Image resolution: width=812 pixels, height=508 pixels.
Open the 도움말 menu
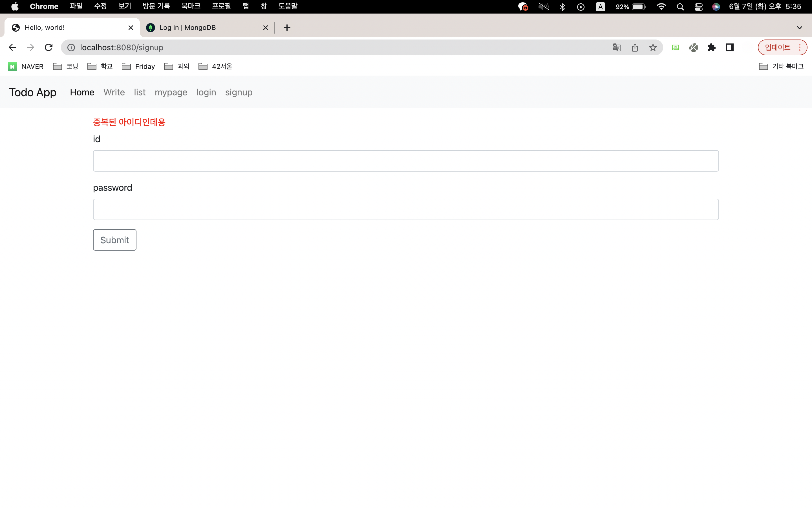coord(288,6)
